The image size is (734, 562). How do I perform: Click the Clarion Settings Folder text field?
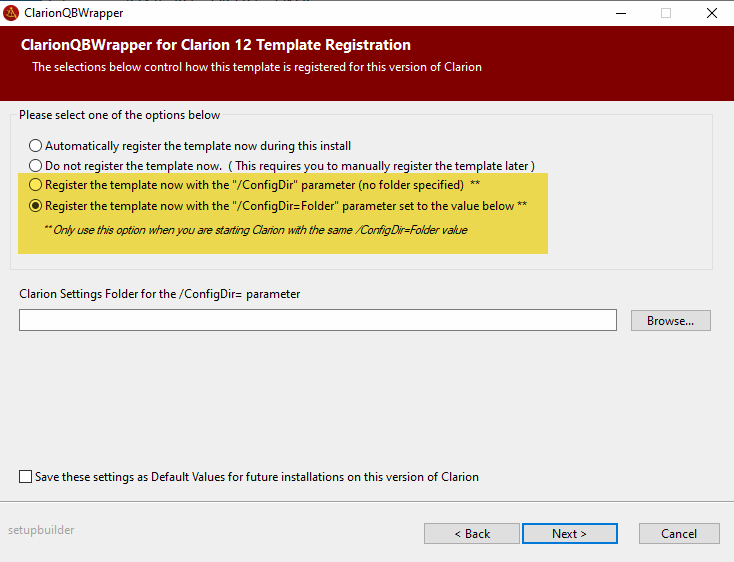point(317,320)
